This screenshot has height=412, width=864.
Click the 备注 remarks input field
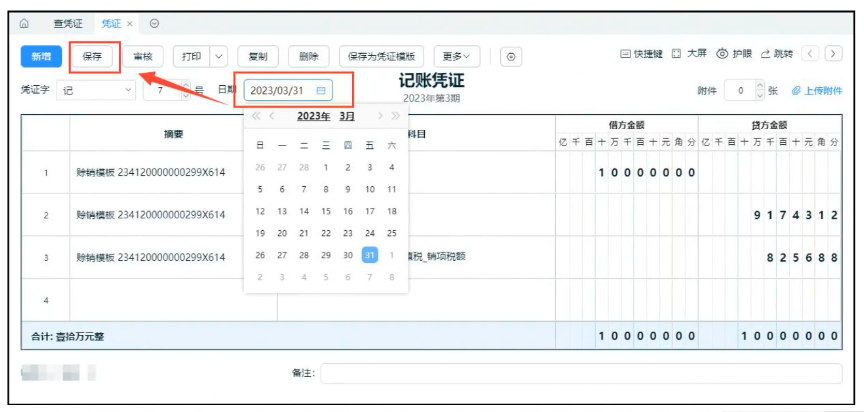pyautogui.click(x=581, y=373)
